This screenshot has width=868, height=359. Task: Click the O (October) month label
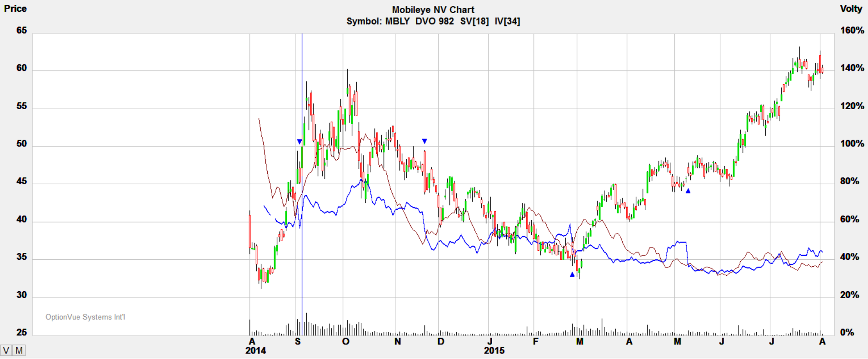pos(346,342)
